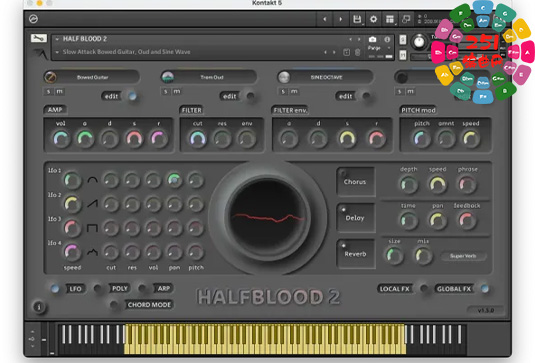The image size is (535, 363).
Task: Toggle the ARP enable light
Action: 142,289
